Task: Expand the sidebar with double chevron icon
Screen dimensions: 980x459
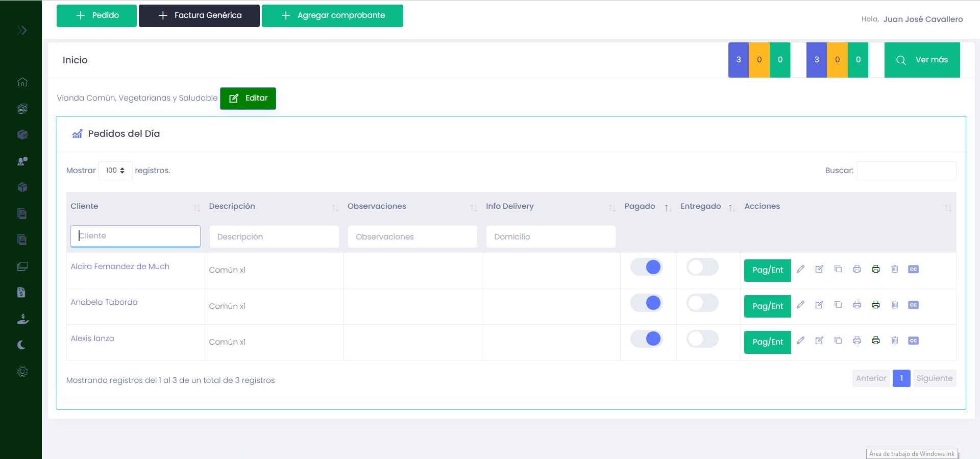Action: tap(22, 30)
